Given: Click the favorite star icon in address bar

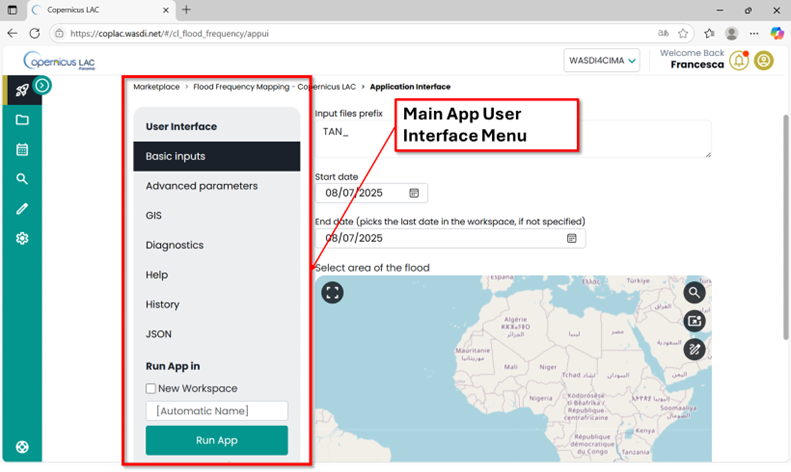Looking at the screenshot, I should (683, 33).
